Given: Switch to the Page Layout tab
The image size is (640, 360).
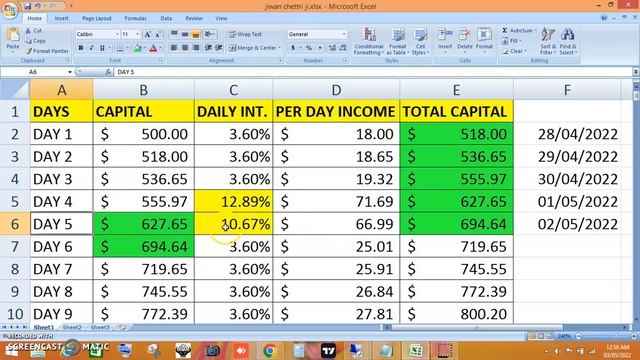Looking at the screenshot, I should coord(97,18).
